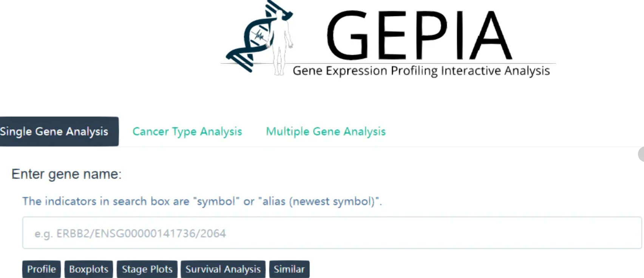
Task: Switch to the Cancer Type Analysis tab
Action: pos(187,131)
